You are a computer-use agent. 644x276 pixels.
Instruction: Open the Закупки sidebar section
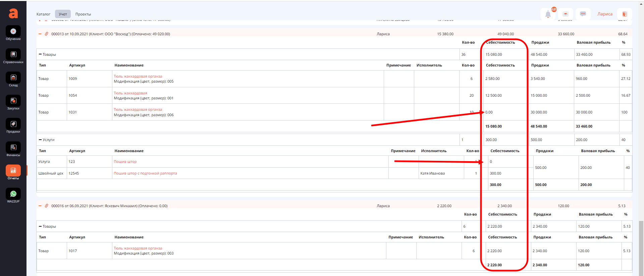(13, 101)
